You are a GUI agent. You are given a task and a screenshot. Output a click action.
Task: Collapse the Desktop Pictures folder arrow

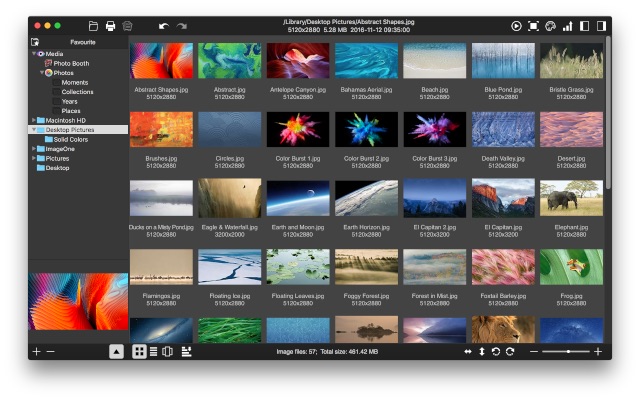click(x=33, y=129)
